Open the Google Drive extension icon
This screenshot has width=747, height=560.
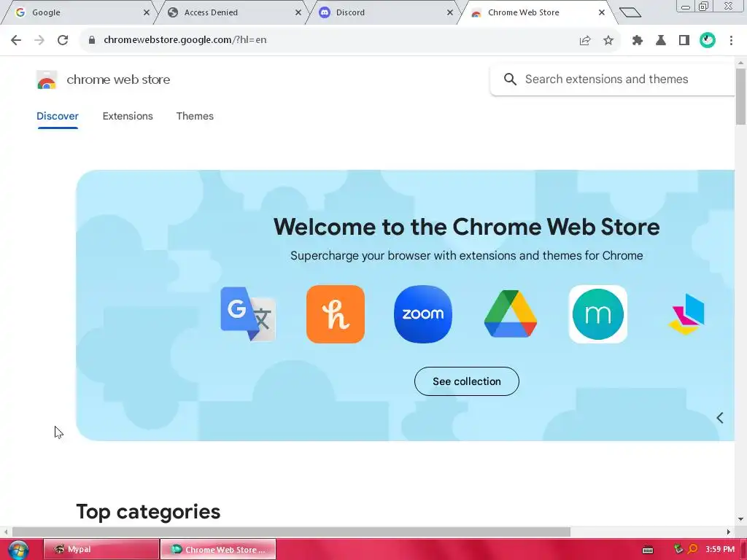click(x=510, y=314)
